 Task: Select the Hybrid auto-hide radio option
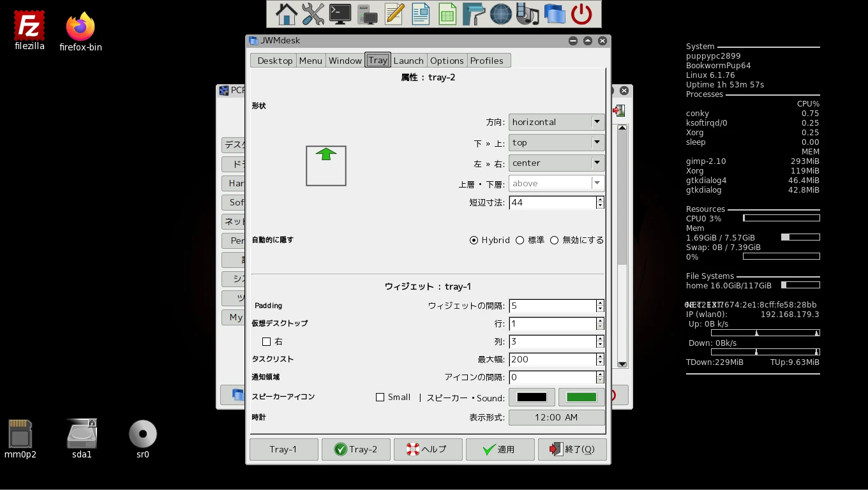click(474, 241)
